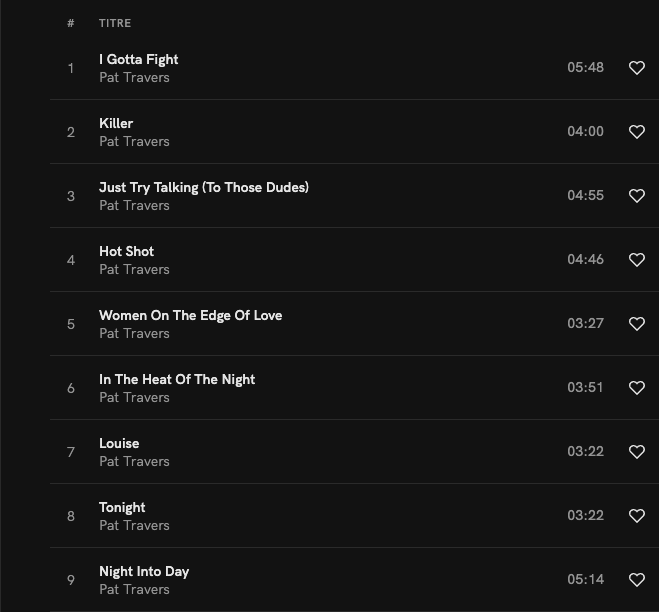Open the track title I Gotta Fight

(139, 59)
